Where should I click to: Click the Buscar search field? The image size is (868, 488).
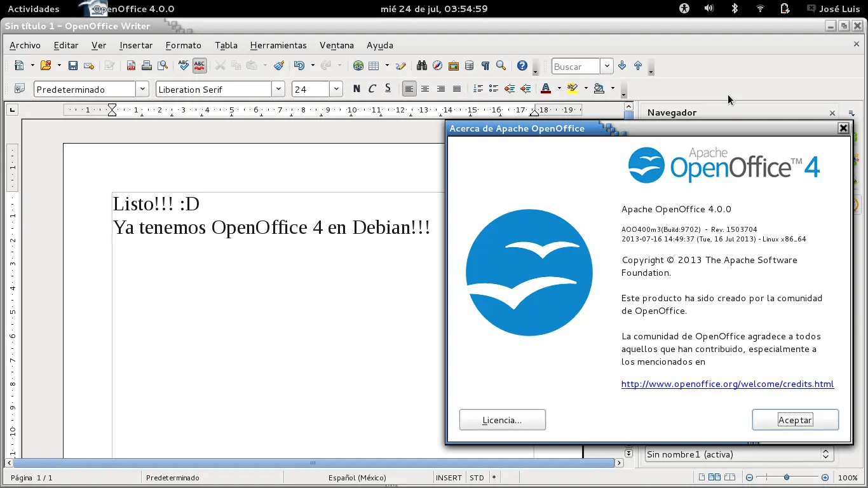(x=576, y=66)
